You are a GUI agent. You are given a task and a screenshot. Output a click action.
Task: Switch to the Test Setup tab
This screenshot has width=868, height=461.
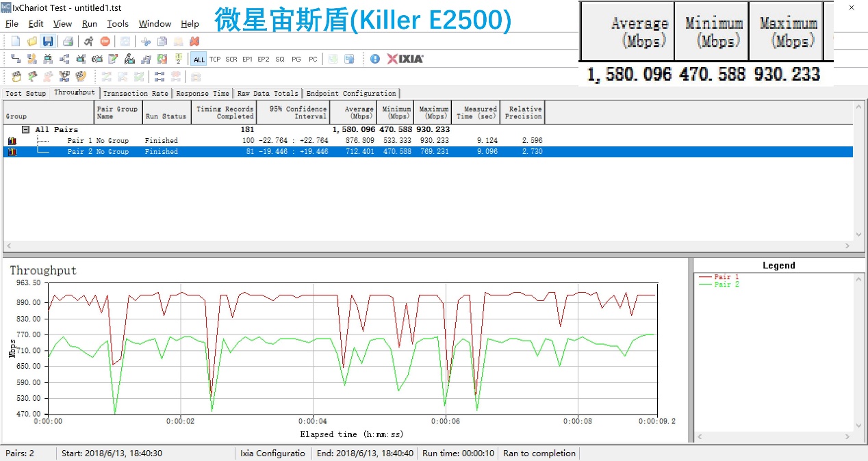click(26, 93)
